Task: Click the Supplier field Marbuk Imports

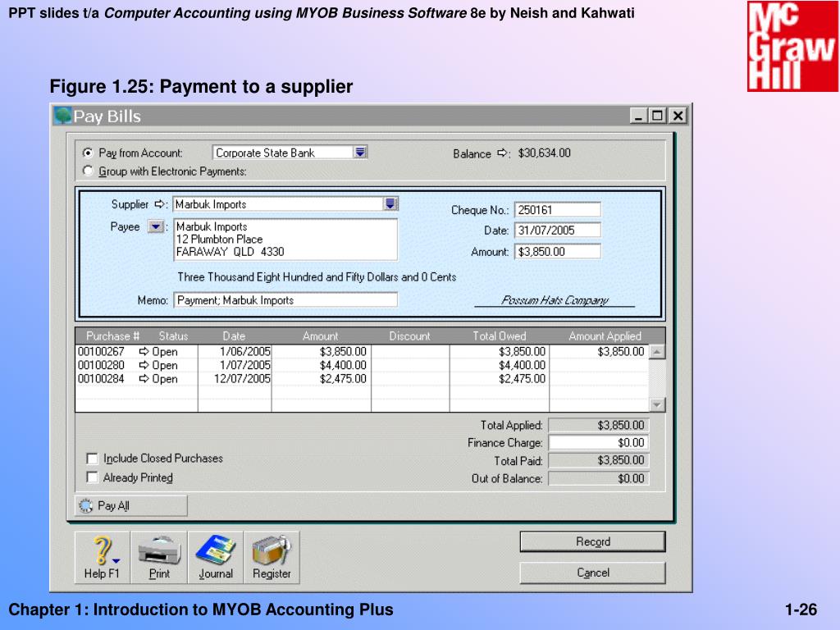Action: tap(279, 204)
